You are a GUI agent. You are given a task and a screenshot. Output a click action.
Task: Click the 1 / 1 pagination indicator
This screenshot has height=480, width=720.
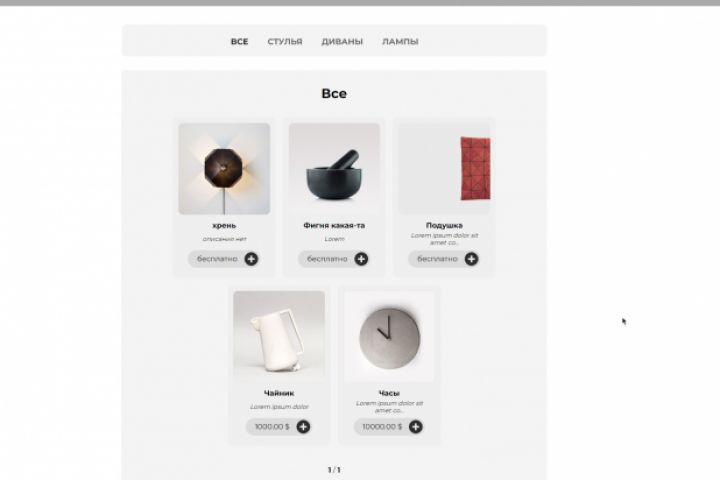click(x=334, y=470)
